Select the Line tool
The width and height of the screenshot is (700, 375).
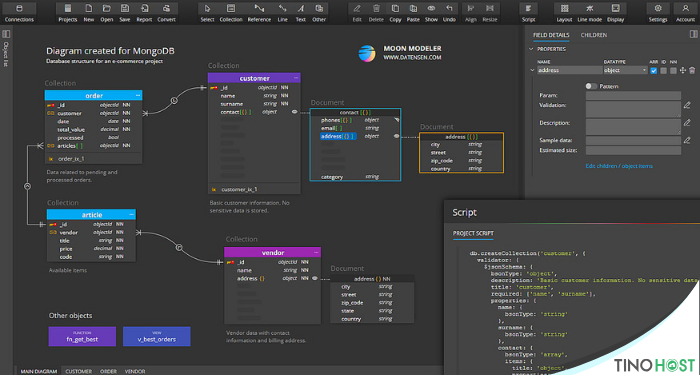(x=282, y=8)
